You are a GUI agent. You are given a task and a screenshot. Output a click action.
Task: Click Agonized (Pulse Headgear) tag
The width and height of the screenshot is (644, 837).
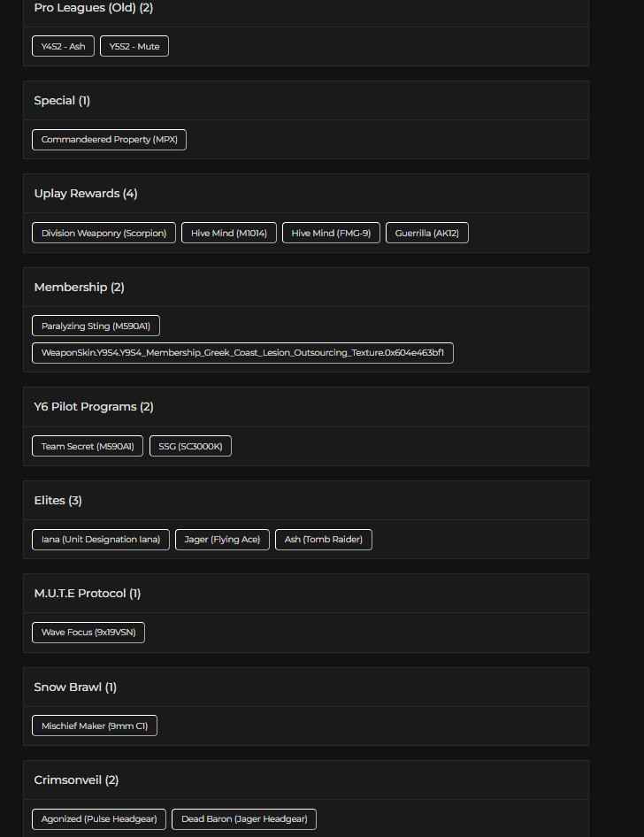(99, 819)
